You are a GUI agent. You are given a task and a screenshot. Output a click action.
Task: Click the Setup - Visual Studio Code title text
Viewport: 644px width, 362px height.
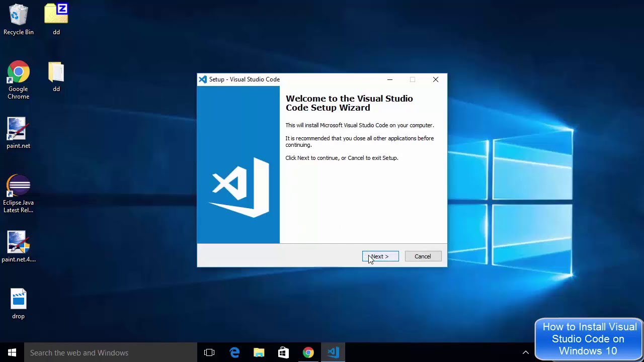(x=245, y=79)
